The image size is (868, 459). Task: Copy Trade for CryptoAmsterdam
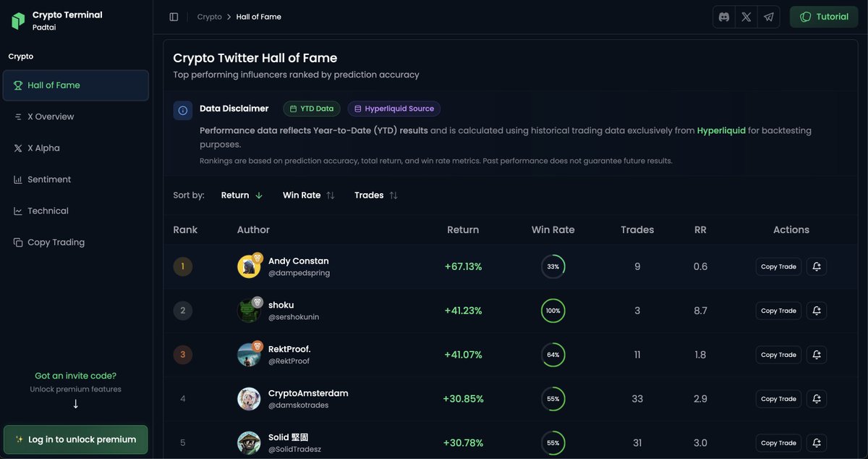pos(778,399)
